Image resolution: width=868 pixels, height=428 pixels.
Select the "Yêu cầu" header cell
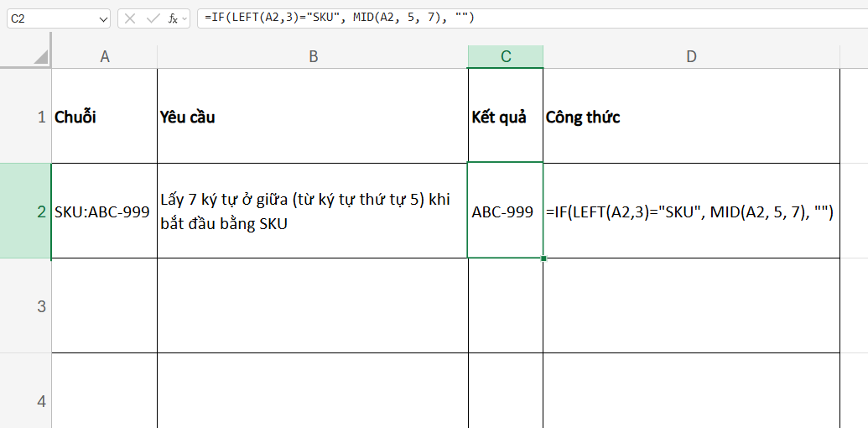312,117
